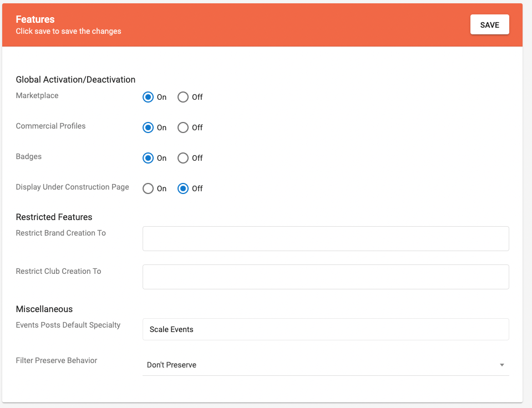
Task: Turn on Display Under Construction Page
Action: 148,188
